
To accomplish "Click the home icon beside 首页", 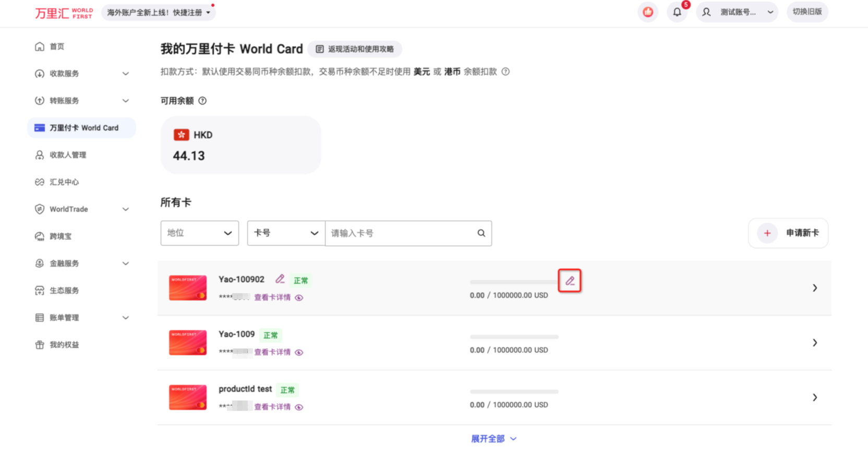I will 40,46.
